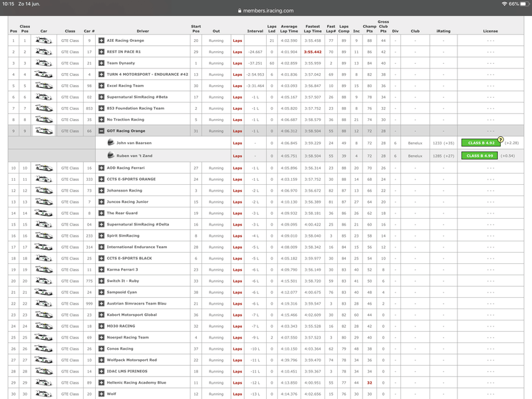The width and height of the screenshot is (532, 399).
Task: Click the John van Baarsen driver name
Action: coord(134,143)
